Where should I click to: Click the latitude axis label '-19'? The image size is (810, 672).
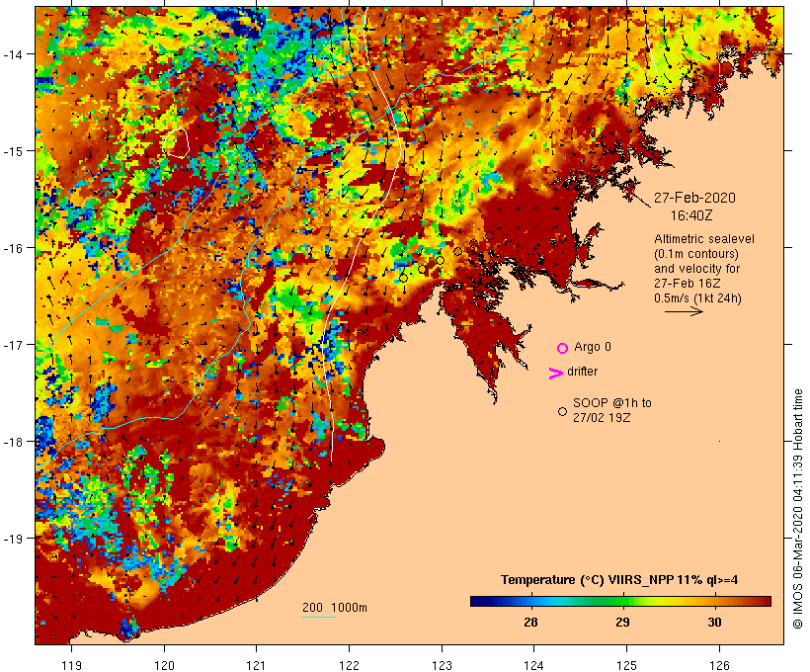[x=12, y=539]
